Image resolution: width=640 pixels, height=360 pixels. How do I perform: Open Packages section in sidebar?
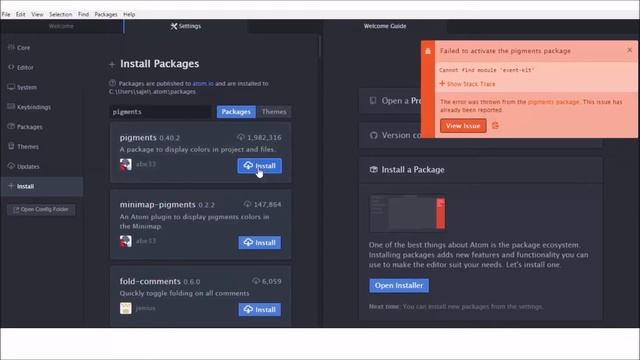(x=29, y=127)
